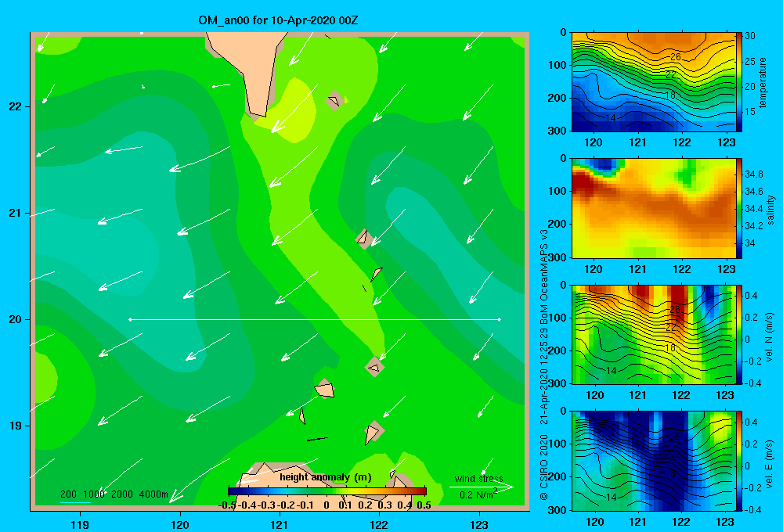Click depth label 300 on salinity panel axis

click(557, 257)
